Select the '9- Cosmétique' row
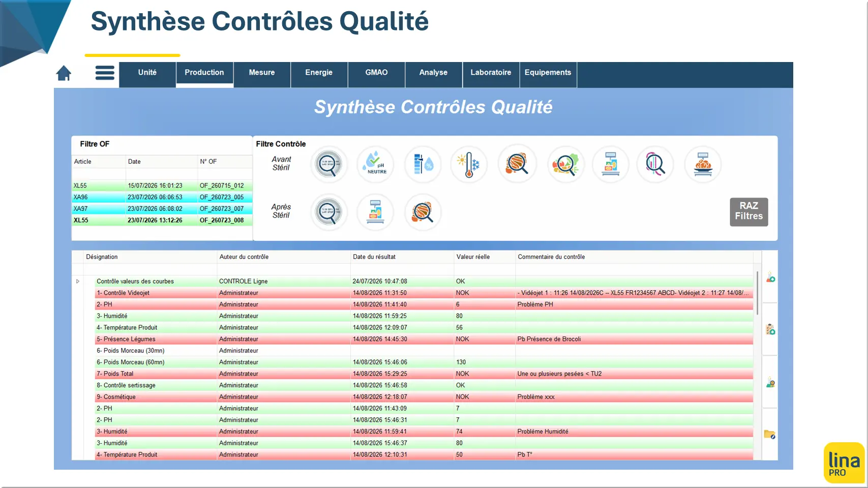Viewport: 868px width, 488px height. [x=424, y=397]
